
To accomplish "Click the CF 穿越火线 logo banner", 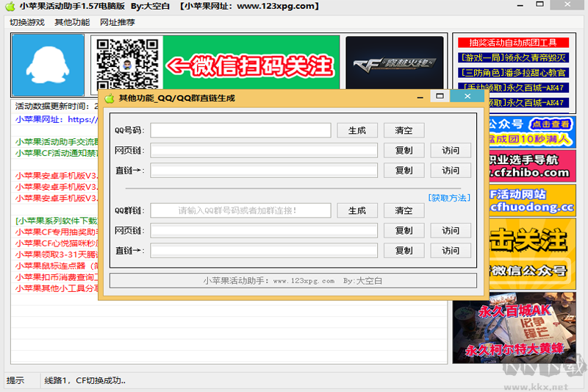I will point(395,63).
